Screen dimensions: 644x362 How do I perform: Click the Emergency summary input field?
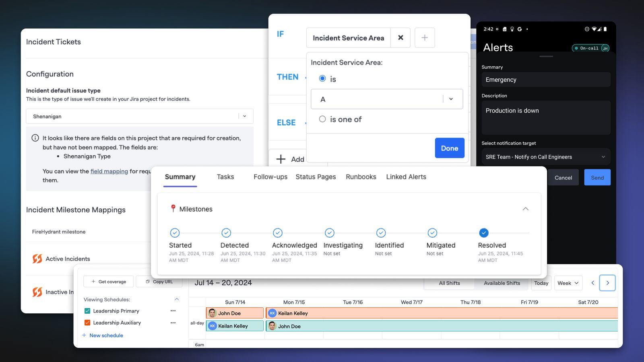[x=546, y=80]
